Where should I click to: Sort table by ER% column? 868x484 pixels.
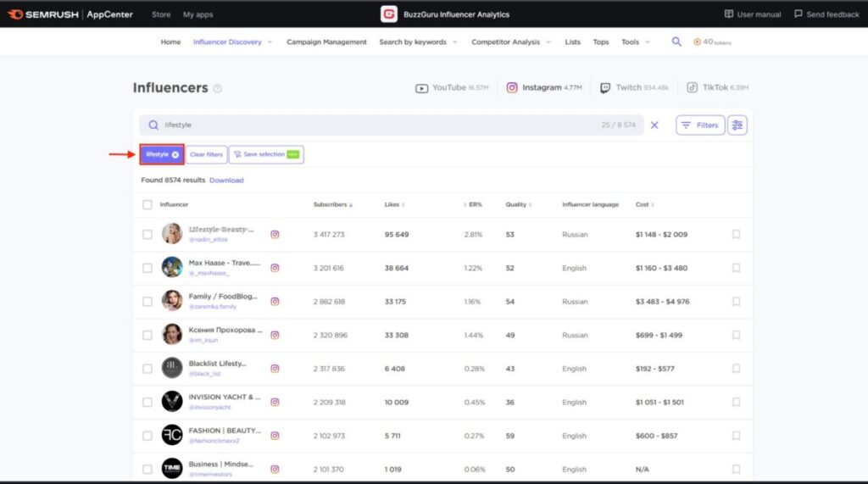coord(473,204)
